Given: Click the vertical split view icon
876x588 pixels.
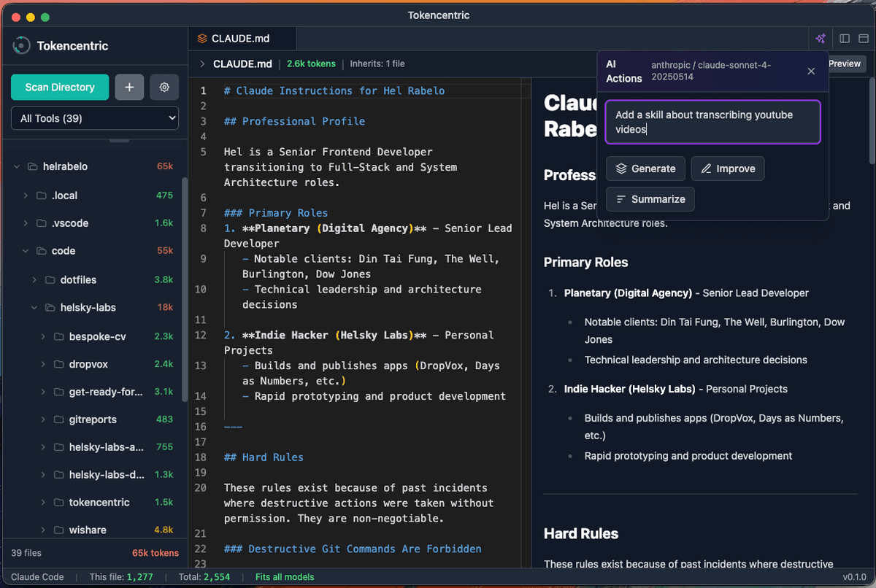Looking at the screenshot, I should point(844,38).
